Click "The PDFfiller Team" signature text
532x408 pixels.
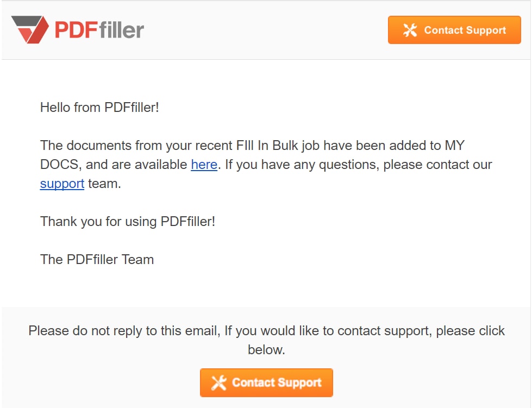pyautogui.click(x=97, y=260)
